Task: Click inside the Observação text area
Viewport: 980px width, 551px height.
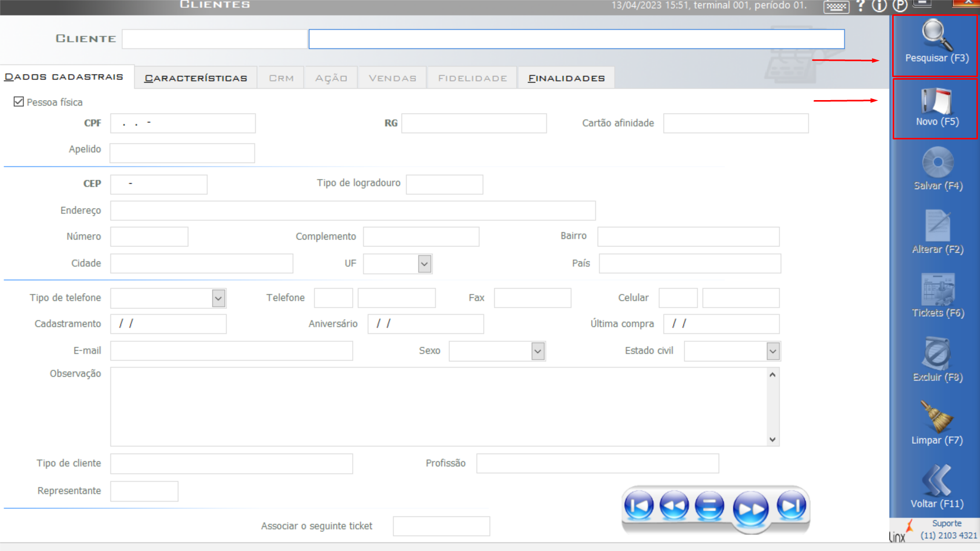Action: coord(439,406)
